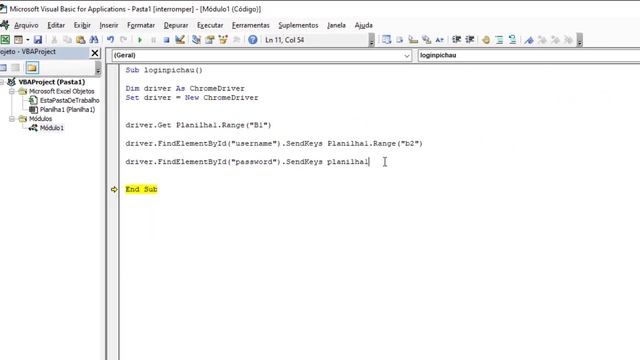Undo the last edit
The height and width of the screenshot is (360, 640).
110,40
